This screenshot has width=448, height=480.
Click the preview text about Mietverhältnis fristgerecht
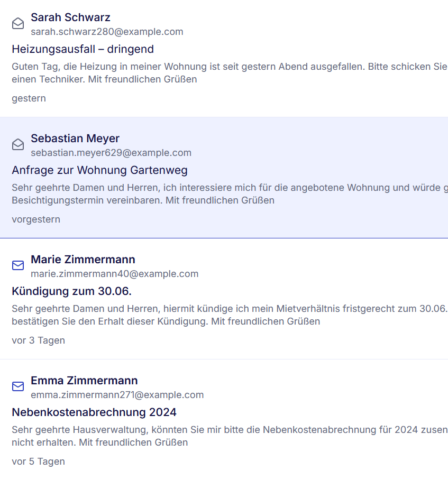(x=230, y=315)
